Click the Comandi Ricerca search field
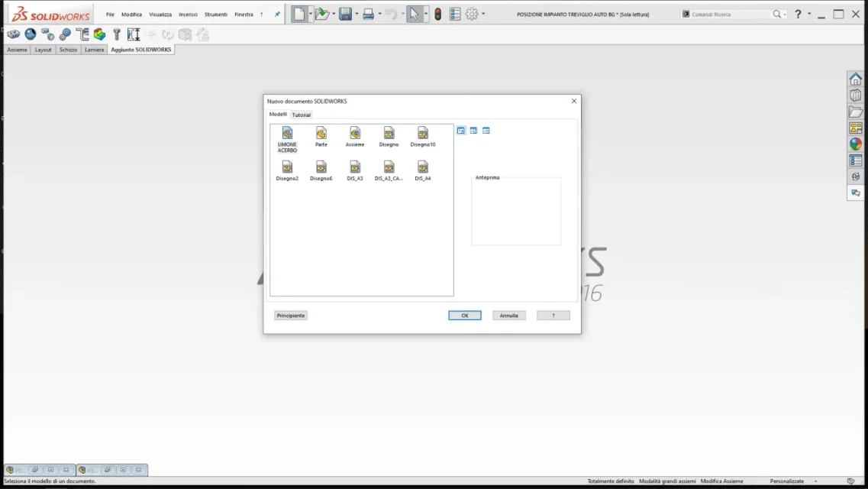This screenshot has width=868, height=489. (728, 15)
